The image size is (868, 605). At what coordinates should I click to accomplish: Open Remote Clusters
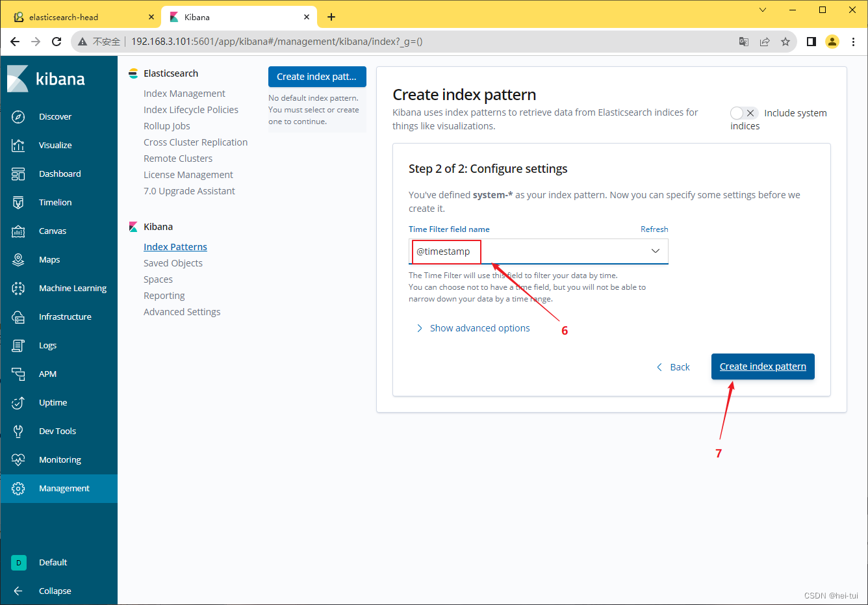click(x=178, y=159)
